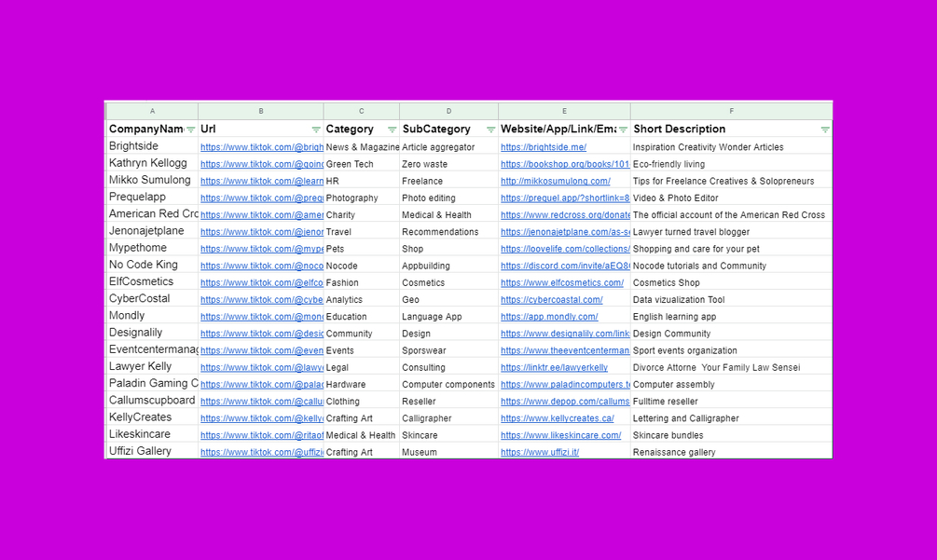937x560 pixels.
Task: Open the uffizi.it website link
Action: tap(540, 452)
